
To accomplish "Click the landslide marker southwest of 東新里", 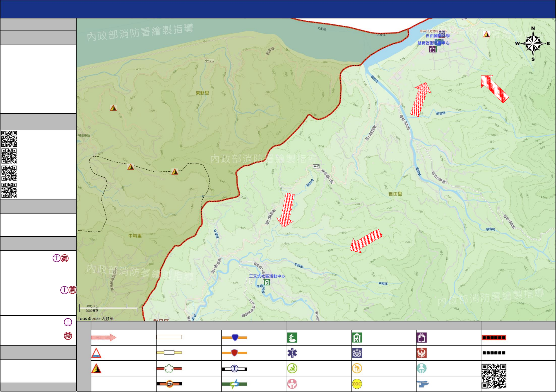I will (x=113, y=108).
